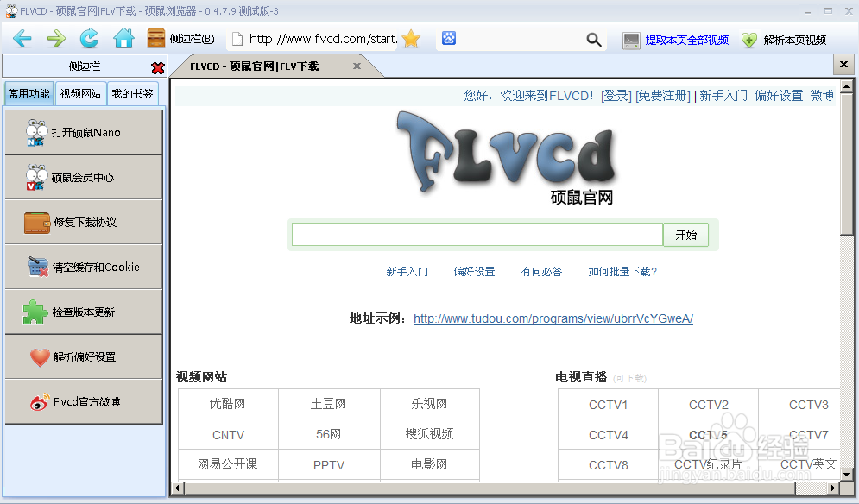This screenshot has height=504, width=859.
Task: Click 新手入门 link below search box
Action: [407, 272]
